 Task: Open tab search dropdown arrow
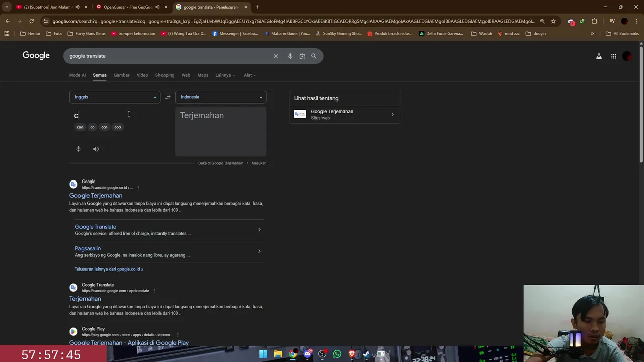tap(7, 7)
